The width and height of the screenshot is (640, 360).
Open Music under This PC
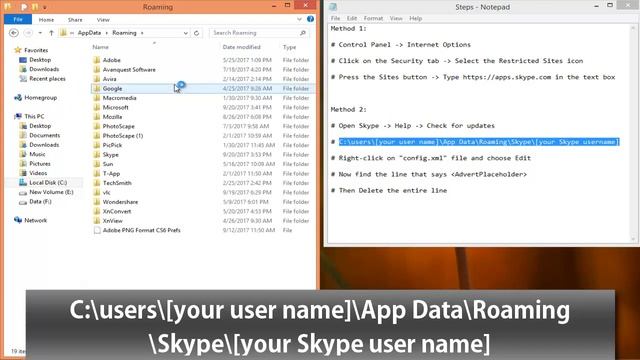coord(37,154)
